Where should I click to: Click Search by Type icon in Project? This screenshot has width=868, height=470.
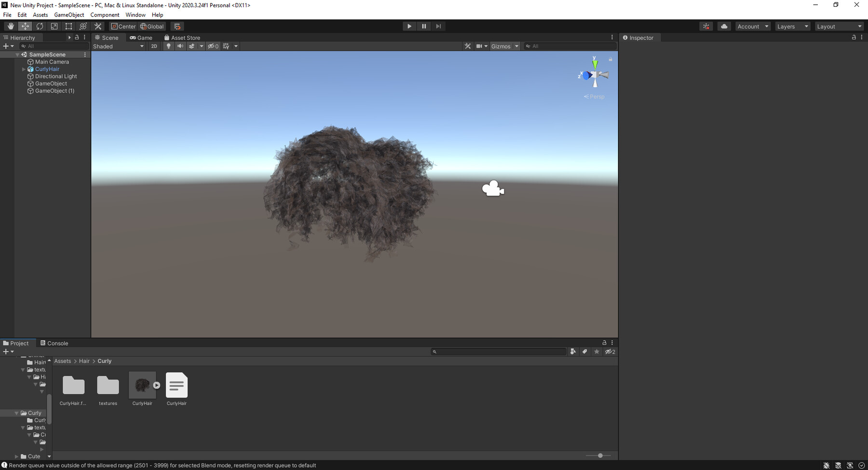573,352
